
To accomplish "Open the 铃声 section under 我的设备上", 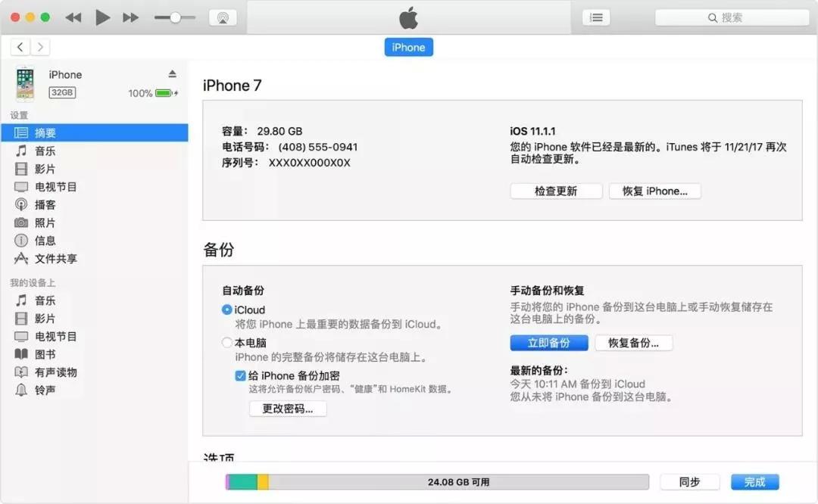I will pyautogui.click(x=45, y=390).
